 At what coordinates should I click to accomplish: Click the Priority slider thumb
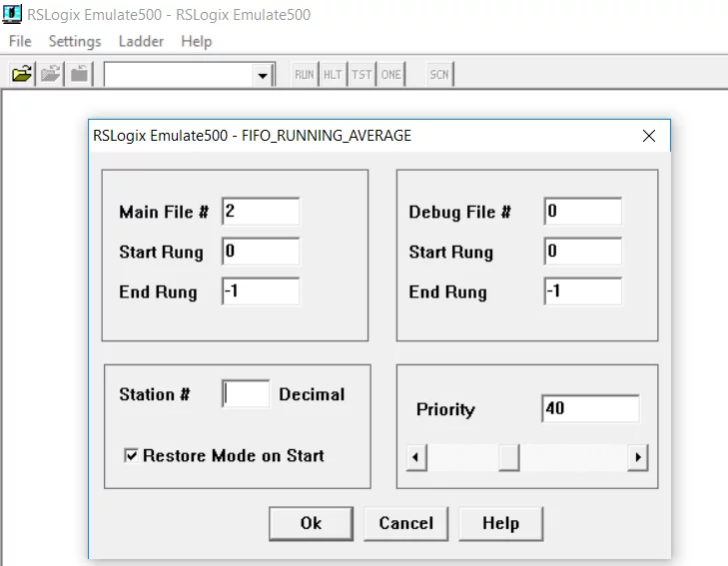click(509, 457)
